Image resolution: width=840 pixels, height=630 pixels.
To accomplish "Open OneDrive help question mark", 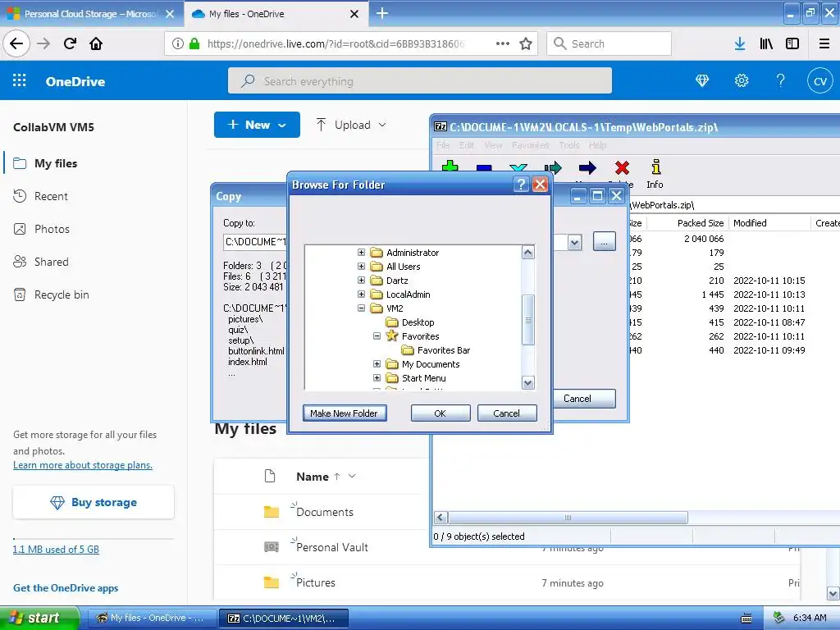I will (781, 81).
